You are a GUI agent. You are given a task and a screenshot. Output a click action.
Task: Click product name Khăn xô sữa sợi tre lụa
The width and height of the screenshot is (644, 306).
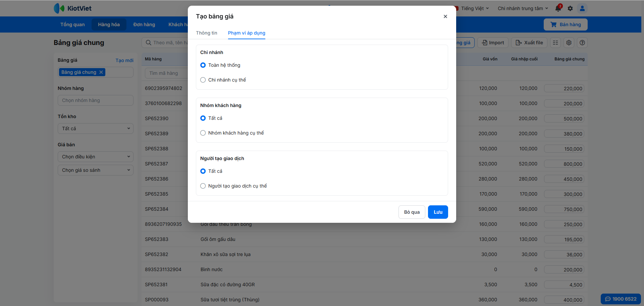coord(225,254)
